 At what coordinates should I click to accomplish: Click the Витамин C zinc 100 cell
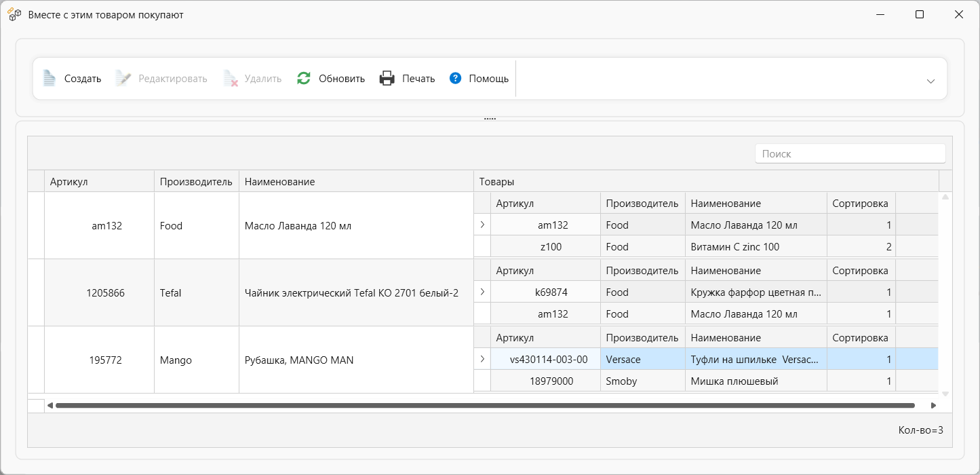pos(756,247)
